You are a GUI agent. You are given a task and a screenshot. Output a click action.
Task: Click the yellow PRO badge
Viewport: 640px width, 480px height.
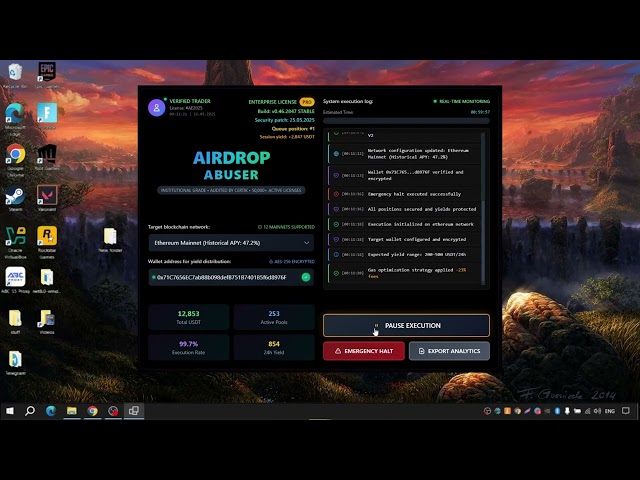(307, 102)
